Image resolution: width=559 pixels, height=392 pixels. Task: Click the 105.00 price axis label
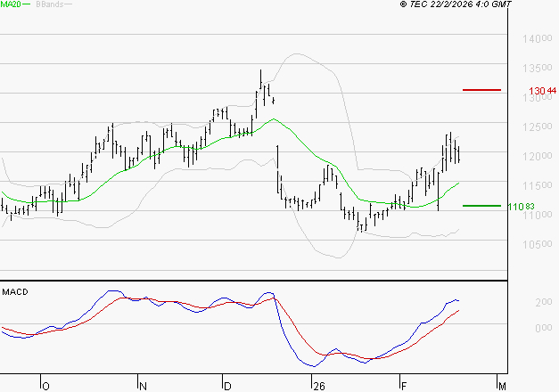[538, 244]
